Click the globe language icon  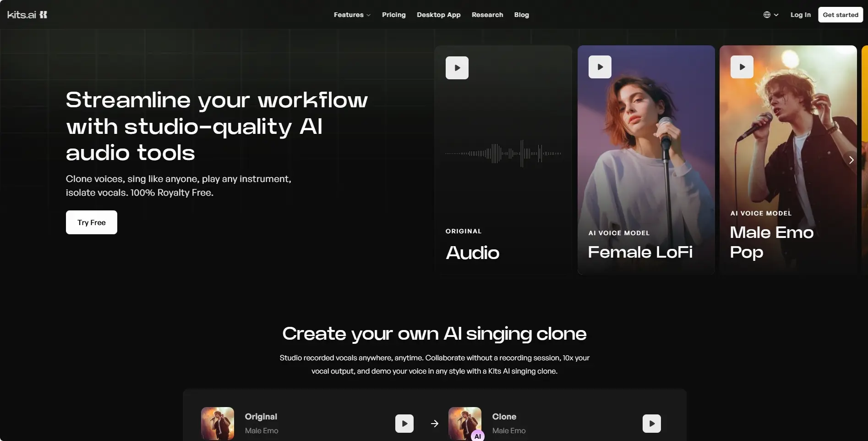[767, 15]
